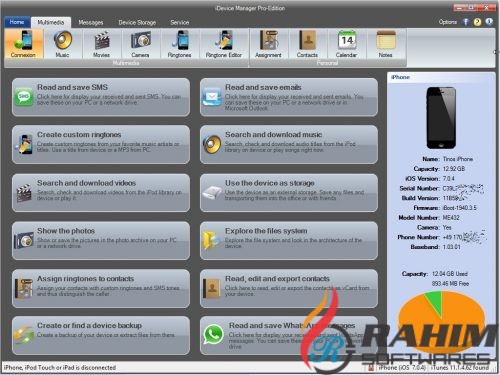Open the Calendar toolbar icon

pos(347,44)
